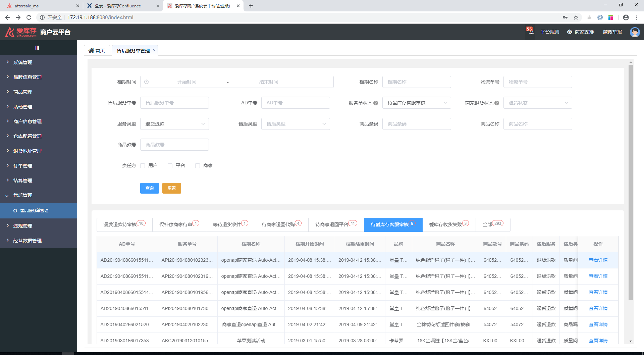Image resolution: width=644 pixels, height=355 pixels.
Task: Collapse the sidebar with the menu toggle icon
Action: click(37, 48)
